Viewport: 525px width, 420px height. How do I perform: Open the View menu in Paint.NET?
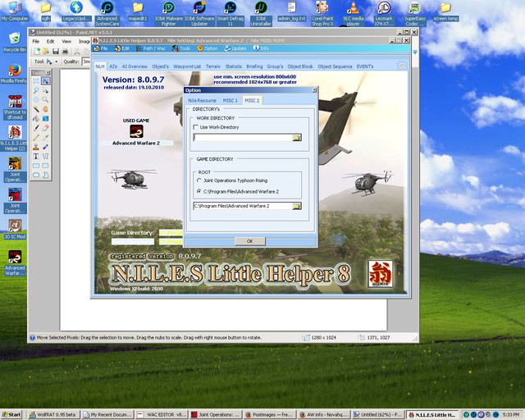coord(66,42)
